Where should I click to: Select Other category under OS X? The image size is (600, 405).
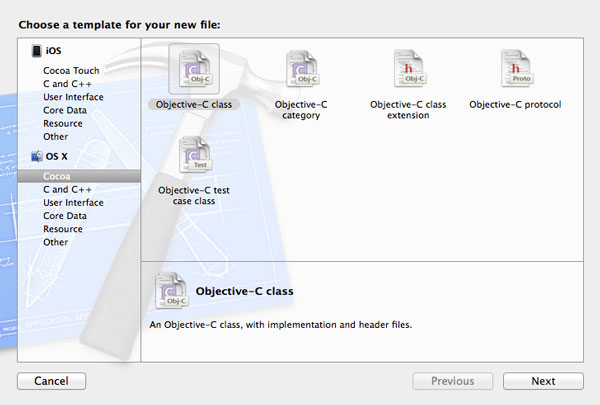click(55, 242)
